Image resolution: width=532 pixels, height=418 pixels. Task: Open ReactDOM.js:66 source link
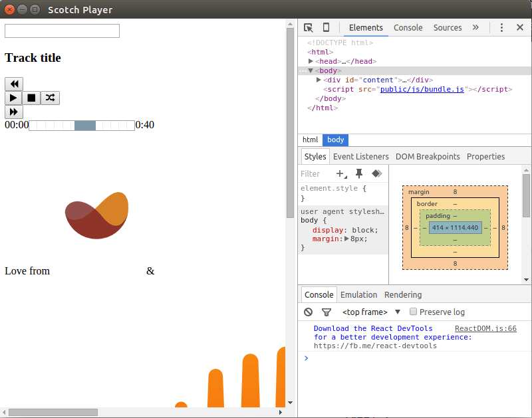click(485, 328)
